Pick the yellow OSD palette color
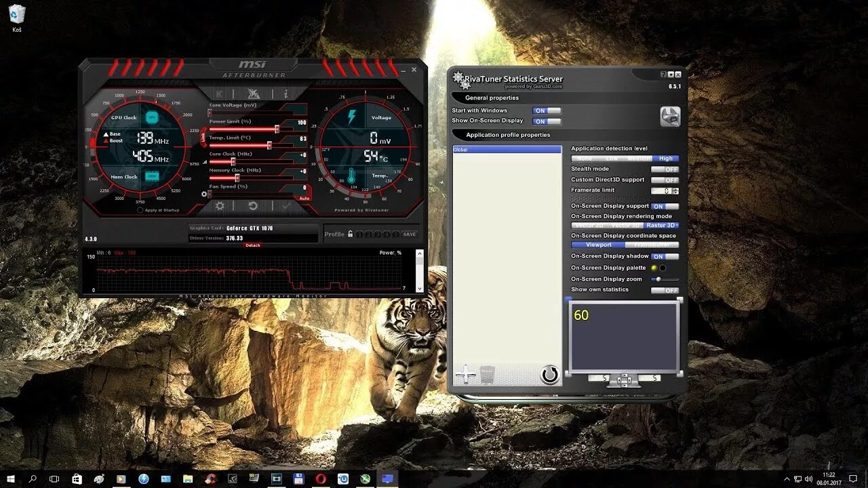This screenshot has height=488, width=868. 654,268
